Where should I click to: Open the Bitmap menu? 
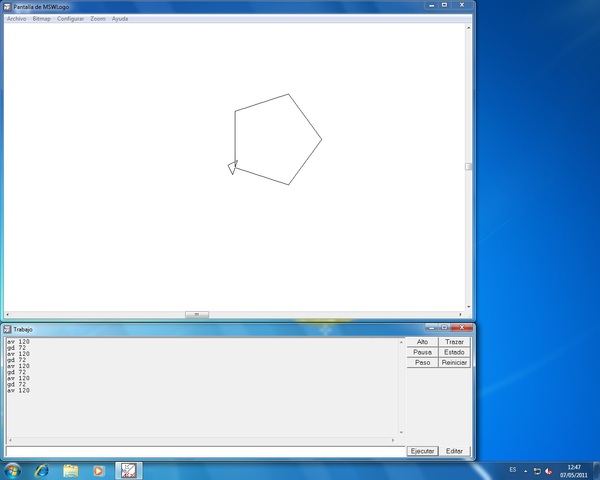[41, 19]
